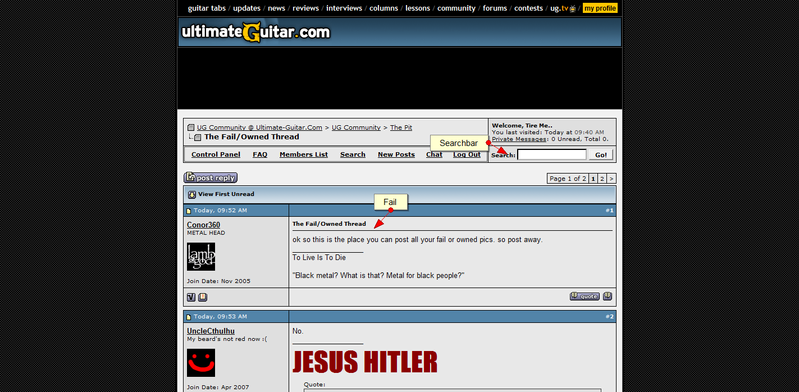Image resolution: width=799 pixels, height=392 pixels.
Task: Click the View First Unread arrow icon
Action: (192, 194)
